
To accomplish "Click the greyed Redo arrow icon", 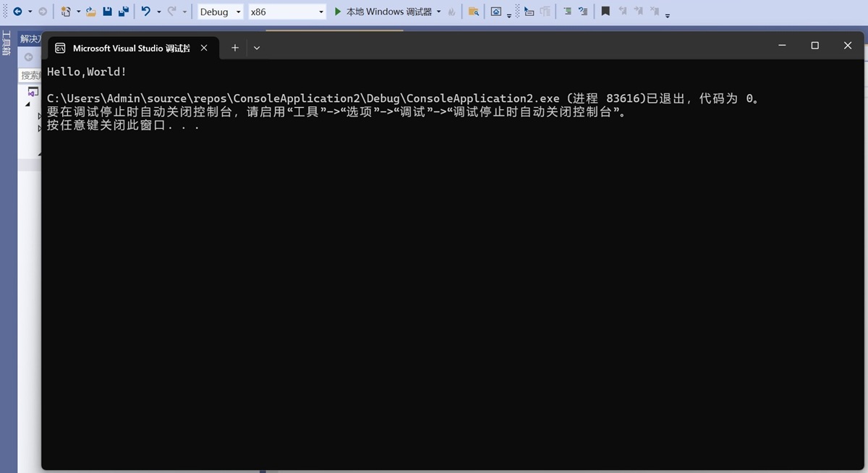I will point(172,12).
